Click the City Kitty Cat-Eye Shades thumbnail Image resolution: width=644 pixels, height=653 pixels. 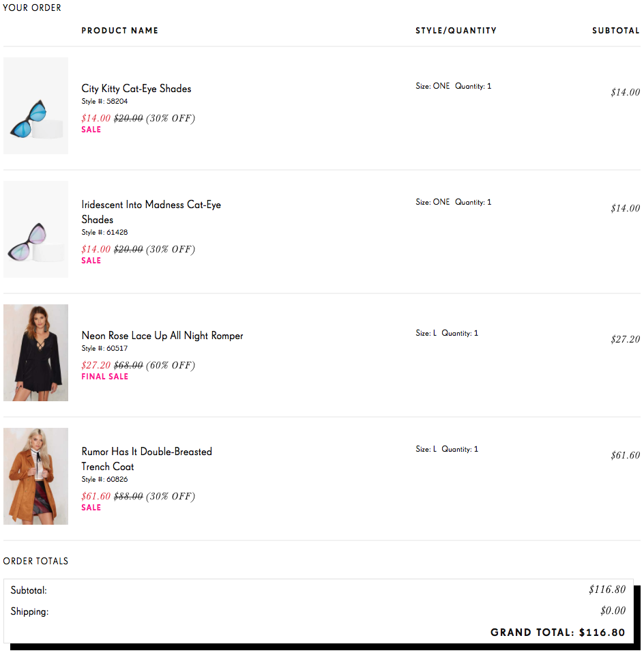pos(35,106)
